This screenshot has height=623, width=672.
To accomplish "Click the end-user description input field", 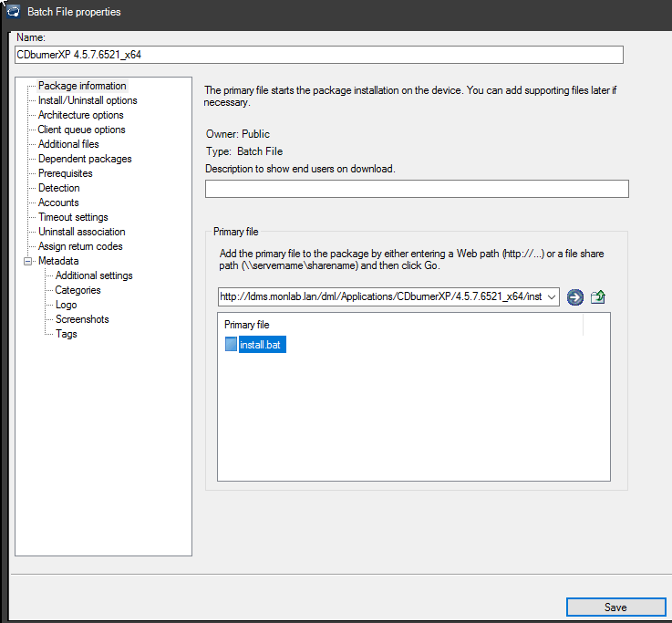I will (x=417, y=189).
